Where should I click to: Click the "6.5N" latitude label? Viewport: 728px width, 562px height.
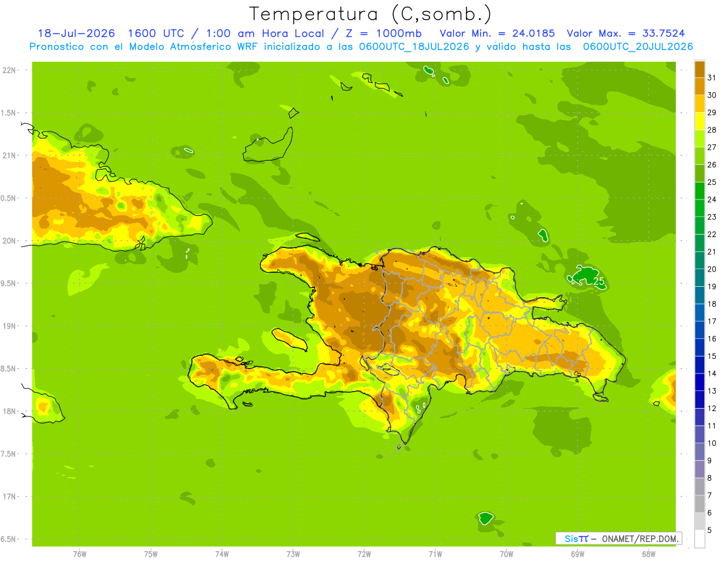pos(8,539)
